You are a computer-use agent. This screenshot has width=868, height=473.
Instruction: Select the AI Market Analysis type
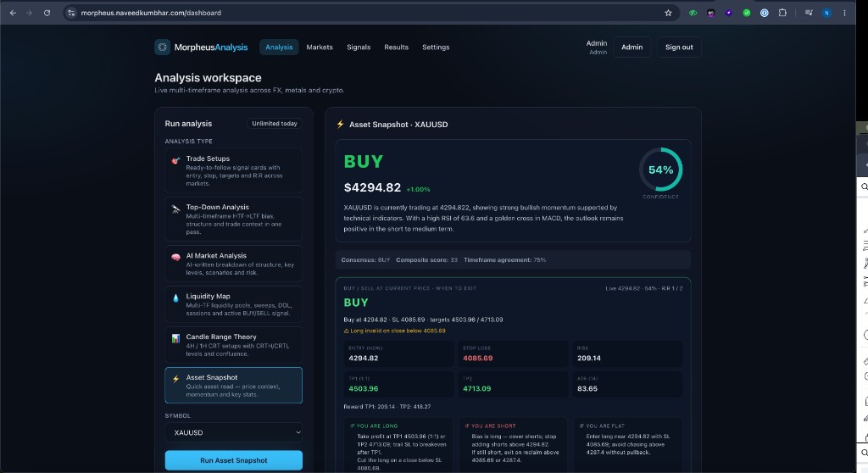234,264
